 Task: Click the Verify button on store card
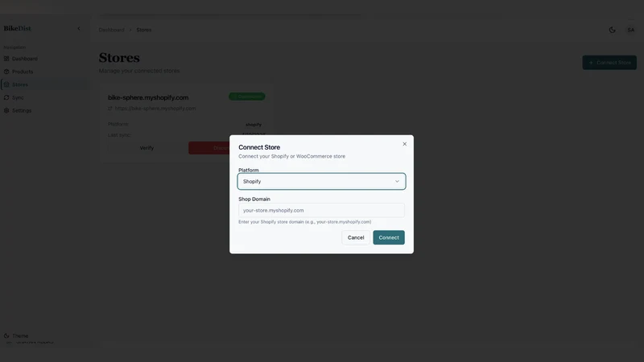[x=147, y=148]
